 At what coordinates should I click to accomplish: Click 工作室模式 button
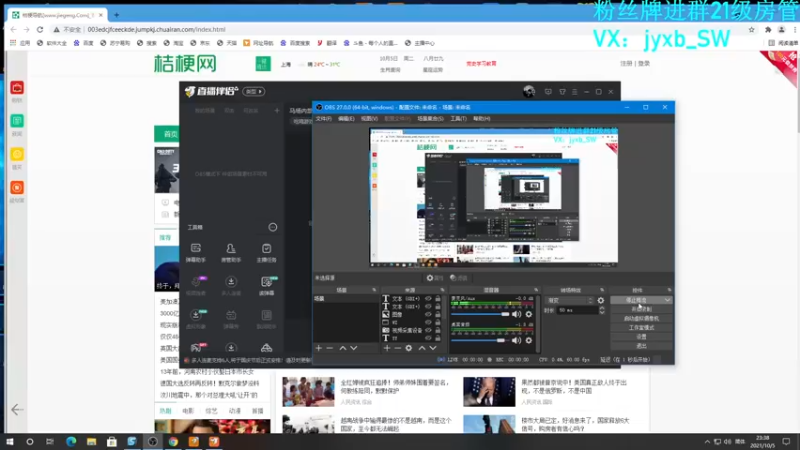click(x=641, y=328)
